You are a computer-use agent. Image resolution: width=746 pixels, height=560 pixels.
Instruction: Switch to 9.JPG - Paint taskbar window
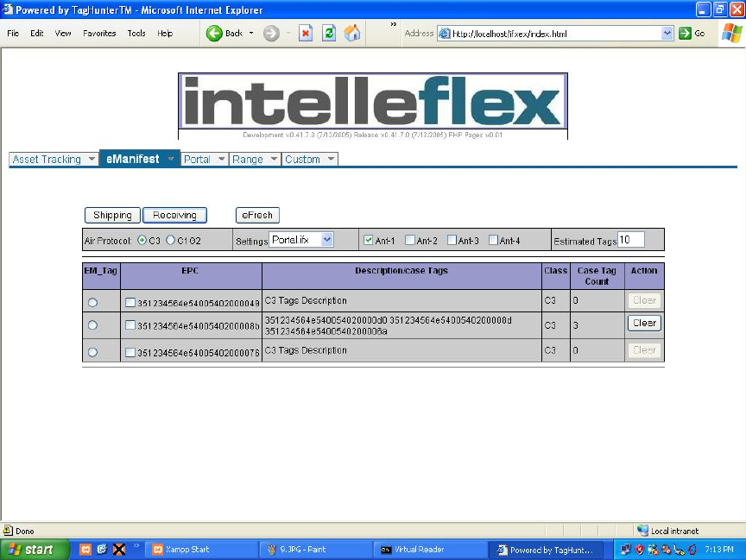point(316,550)
